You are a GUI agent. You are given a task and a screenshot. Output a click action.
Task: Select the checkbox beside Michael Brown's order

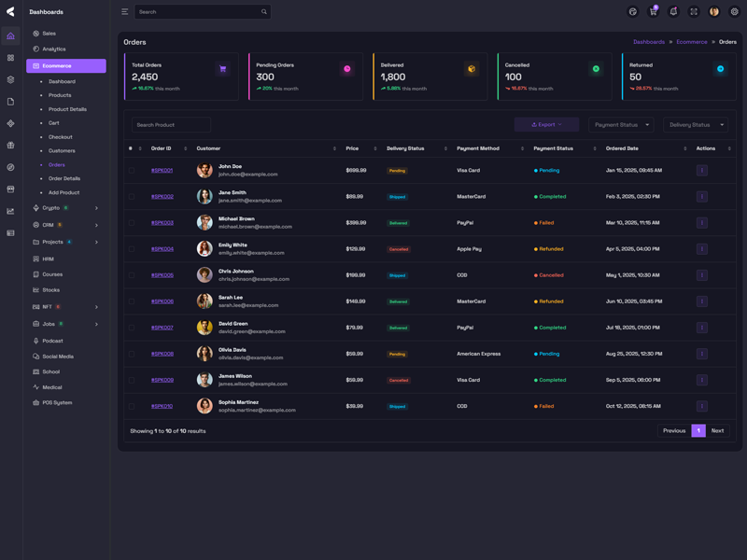pyautogui.click(x=132, y=223)
